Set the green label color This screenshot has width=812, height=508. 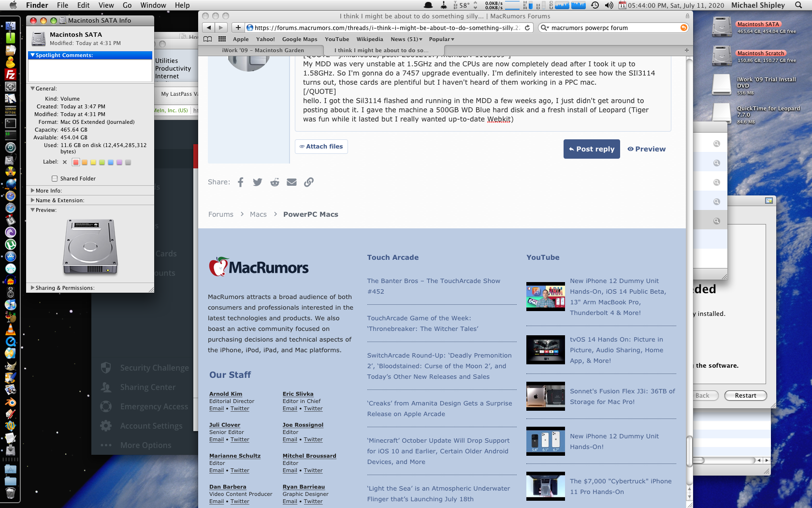[102, 162]
